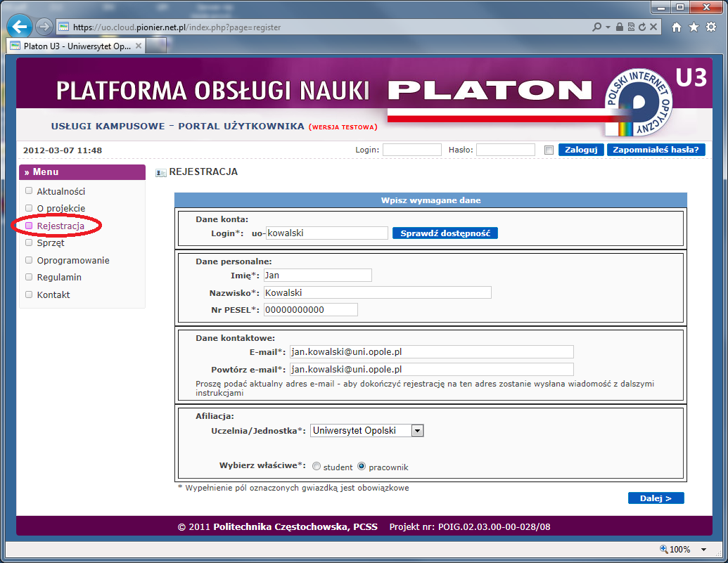Viewport: 728px width, 563px height.
Task: Click the E-mail input field
Action: tap(432, 352)
